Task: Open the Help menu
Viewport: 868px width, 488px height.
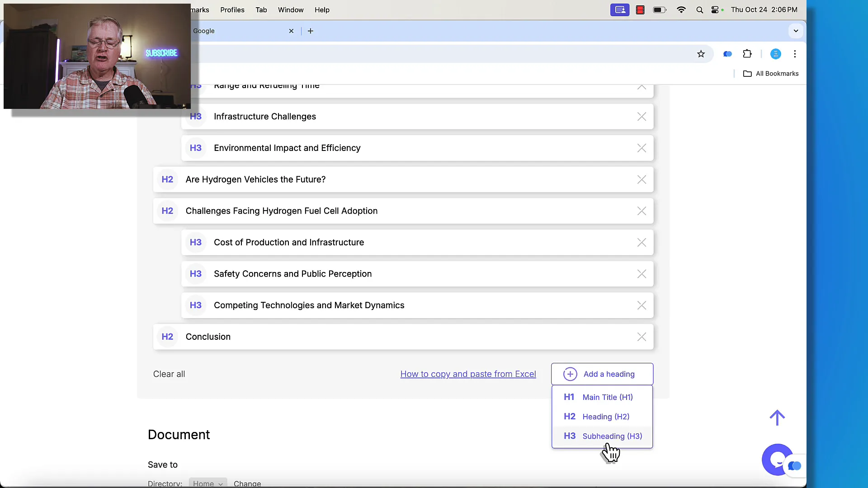Action: tap(322, 10)
